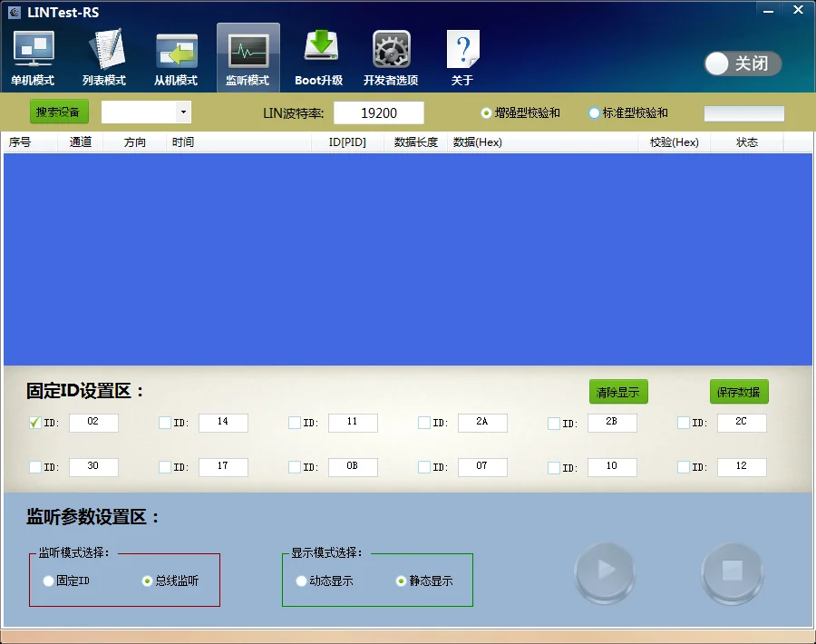
Task: Click the ID field containing 0B
Action: 353,467
